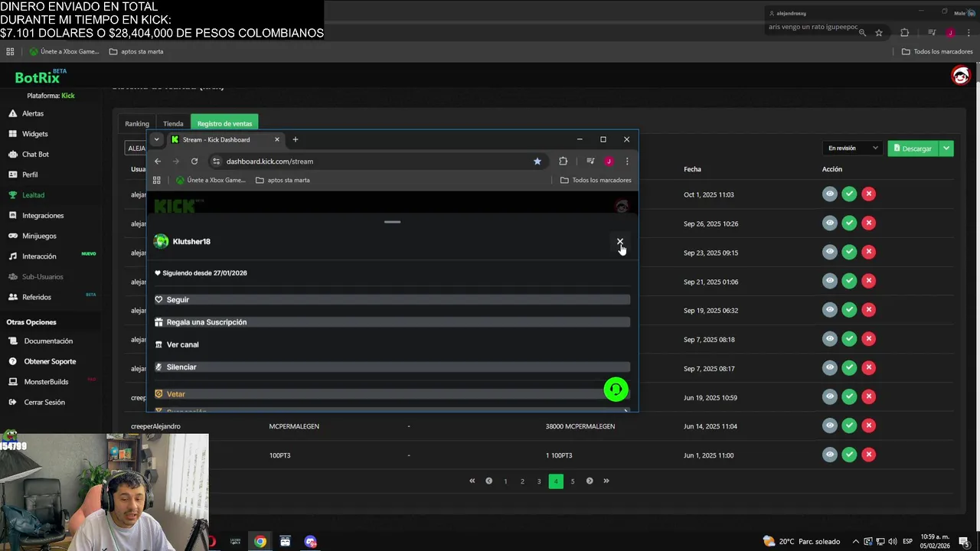Click the green support headset bubble in Kick window

point(616,390)
